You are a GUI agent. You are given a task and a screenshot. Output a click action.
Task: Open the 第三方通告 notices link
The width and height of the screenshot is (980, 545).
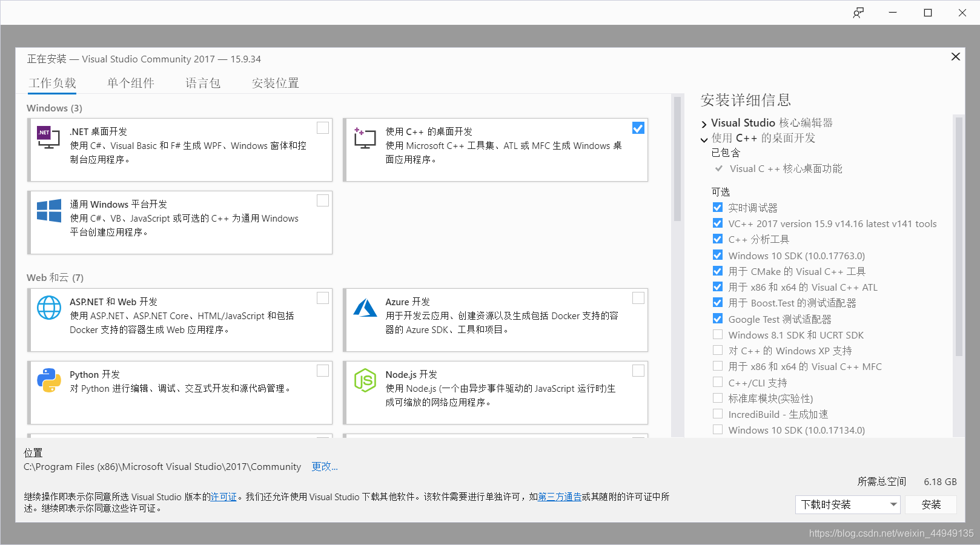(560, 497)
